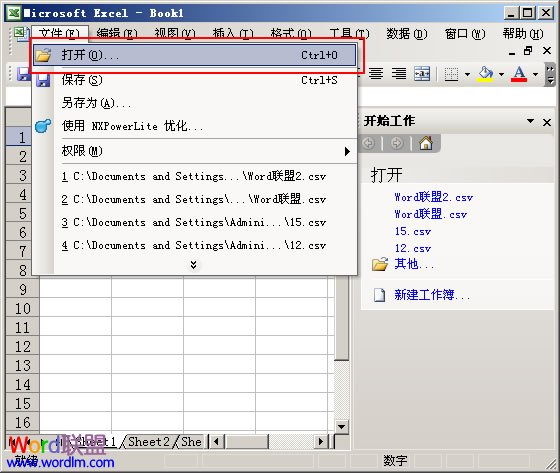The image size is (560, 473).
Task: Select row header 12
Action: [22, 347]
